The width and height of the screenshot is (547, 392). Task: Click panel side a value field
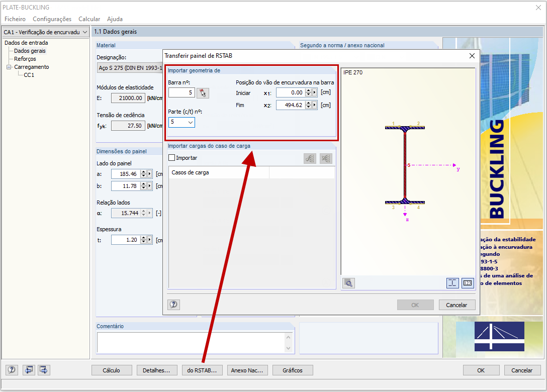[126, 174]
